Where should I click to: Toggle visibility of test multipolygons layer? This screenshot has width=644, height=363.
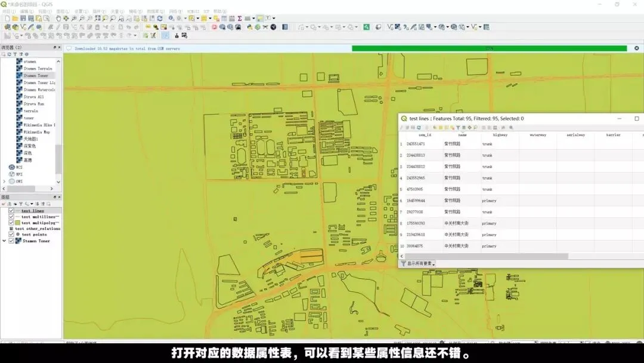pyautogui.click(x=11, y=223)
